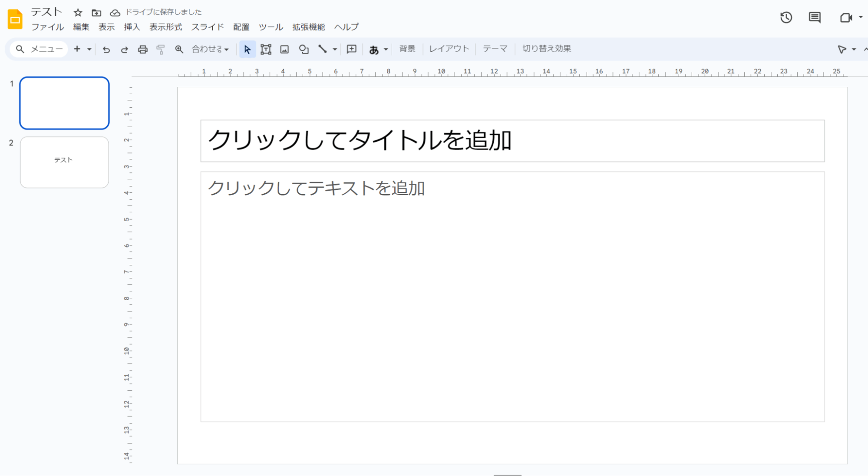Select the text box tool
This screenshot has height=476, width=868.
point(266,49)
